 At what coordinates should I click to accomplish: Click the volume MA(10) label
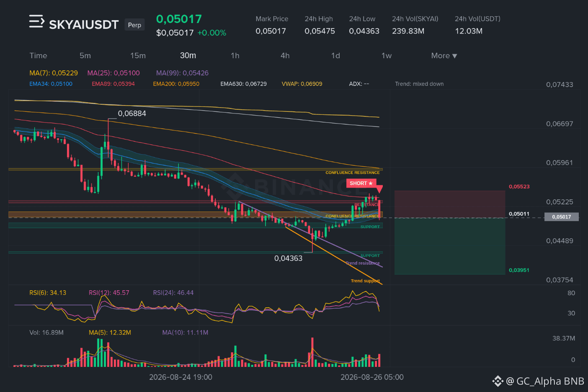185,333
